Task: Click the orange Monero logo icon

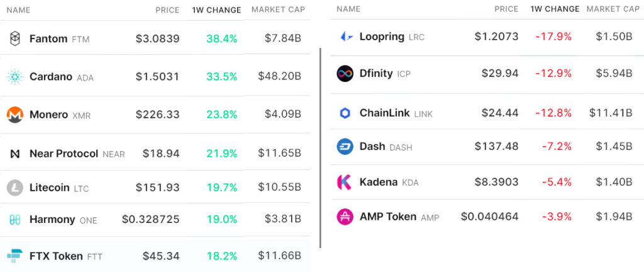Action: point(14,115)
